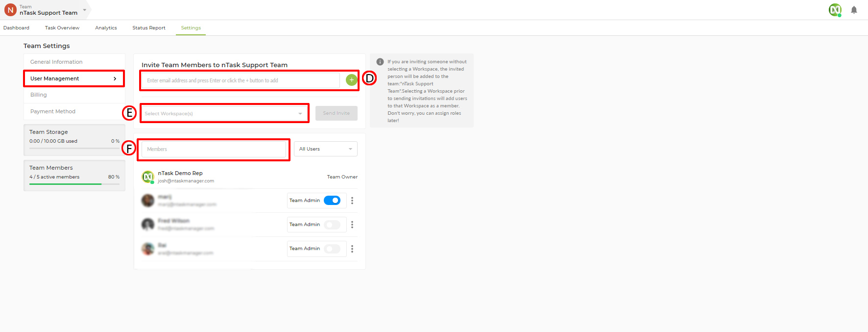Go to the Dashboard tab
The image size is (868, 332).
[16, 28]
